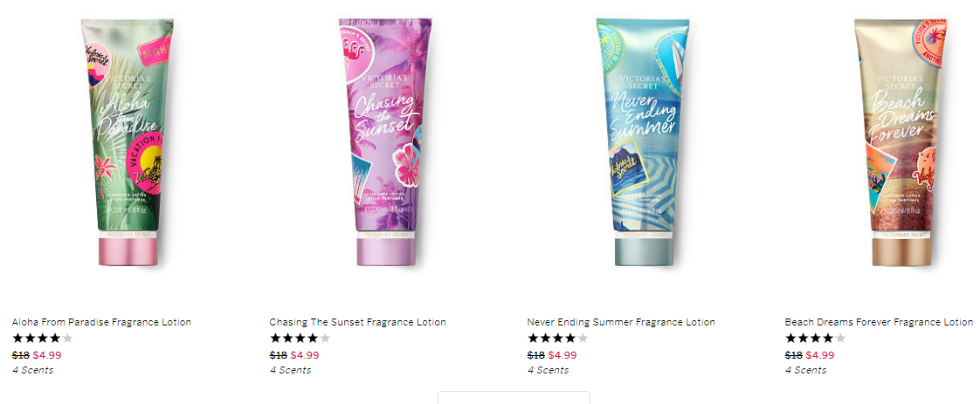This screenshot has width=980, height=404.
Task: Click Aloha From Paradise Fragrance Lotion title
Action: click(x=101, y=322)
